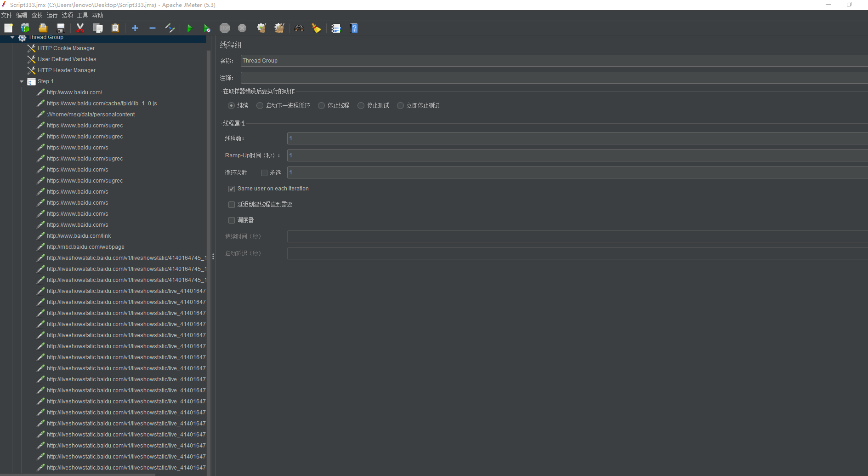868x476 pixels.
Task: Open the 帮助 menu
Action: tap(98, 16)
